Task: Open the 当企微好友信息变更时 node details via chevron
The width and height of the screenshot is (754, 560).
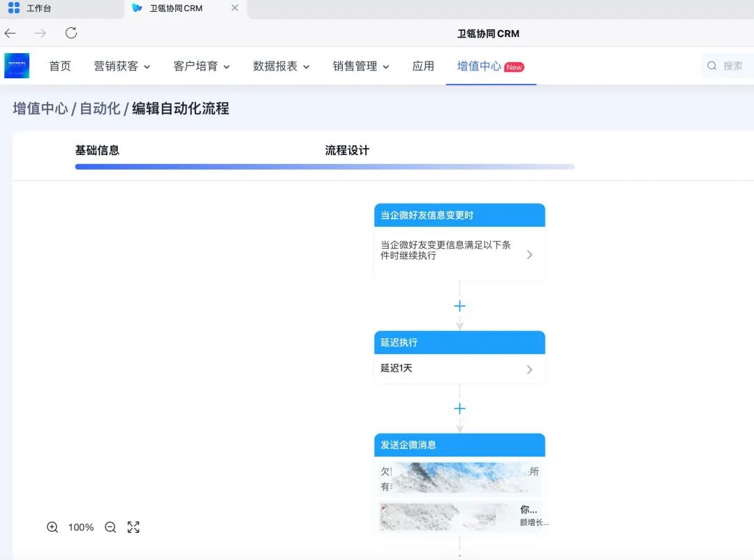Action: click(x=531, y=256)
